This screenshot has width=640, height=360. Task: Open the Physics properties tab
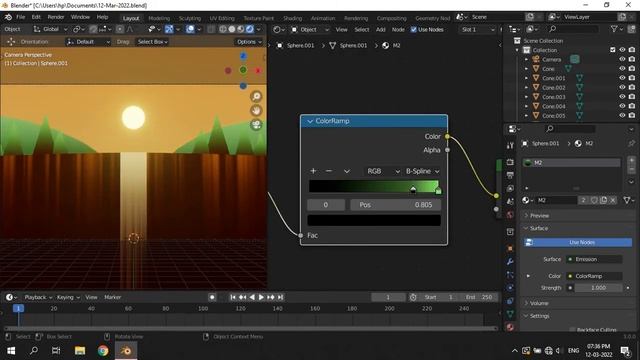pyautogui.click(x=510, y=288)
